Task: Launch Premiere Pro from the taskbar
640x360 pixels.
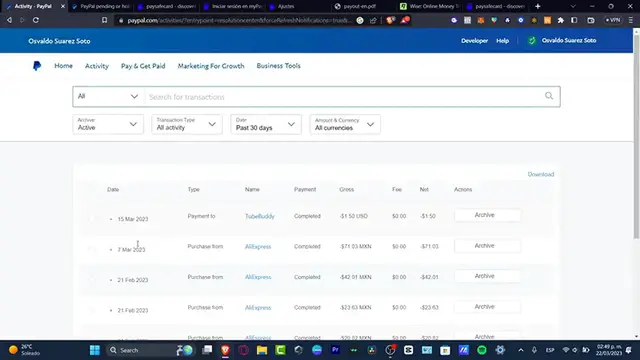Action: coord(336,350)
